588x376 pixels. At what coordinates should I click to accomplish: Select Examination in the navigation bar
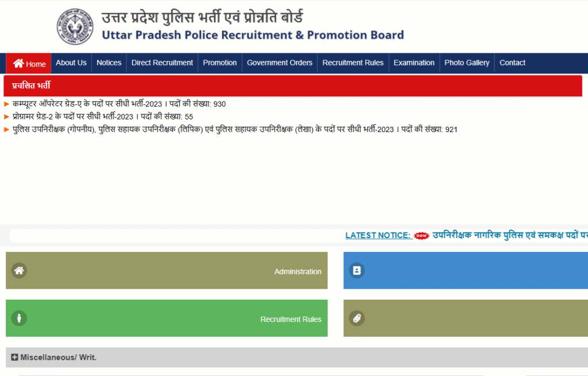click(413, 63)
